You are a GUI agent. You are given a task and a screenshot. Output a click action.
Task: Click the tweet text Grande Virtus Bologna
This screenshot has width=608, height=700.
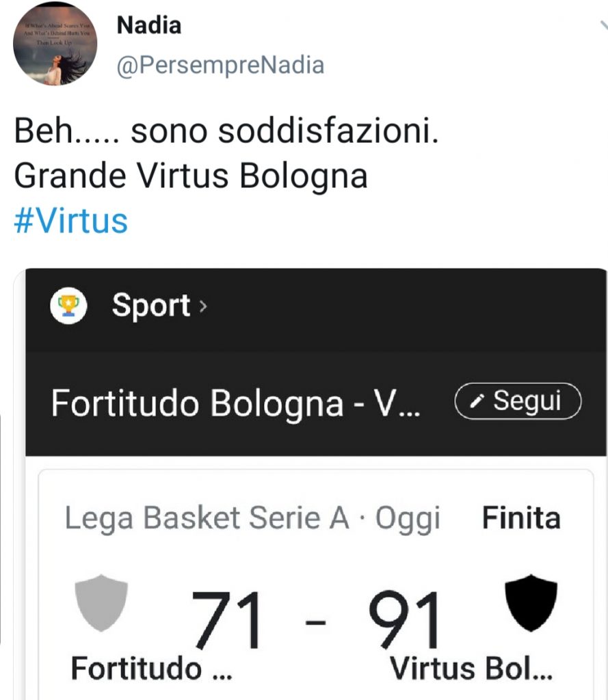pos(191,176)
